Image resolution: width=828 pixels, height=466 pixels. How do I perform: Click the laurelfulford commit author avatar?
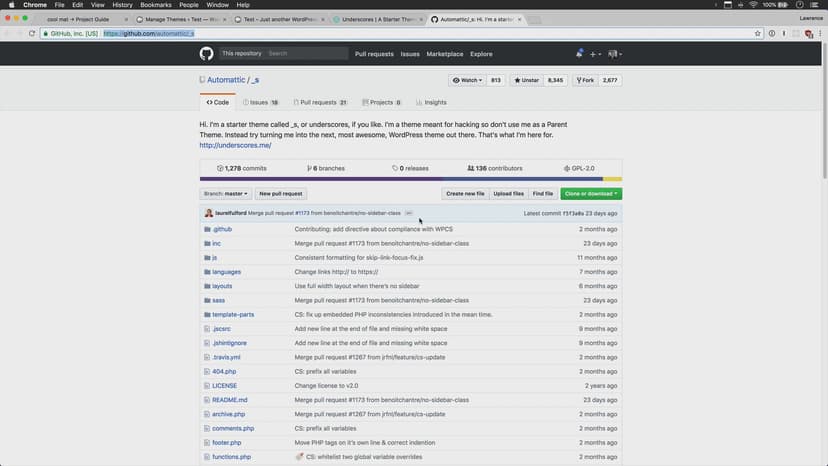pos(209,213)
